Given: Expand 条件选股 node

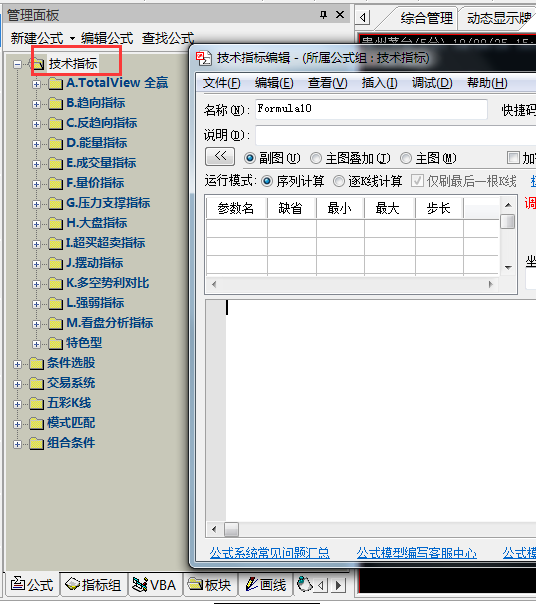Looking at the screenshot, I should click(17, 364).
